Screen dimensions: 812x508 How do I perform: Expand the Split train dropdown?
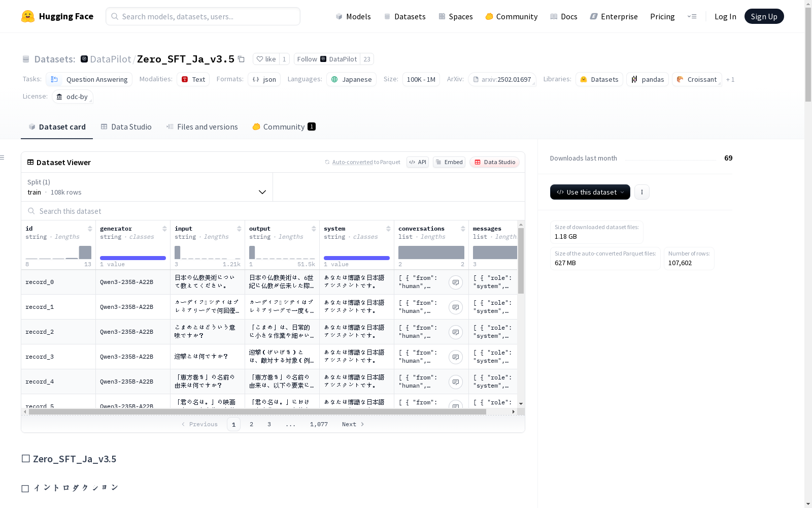pos(147,187)
